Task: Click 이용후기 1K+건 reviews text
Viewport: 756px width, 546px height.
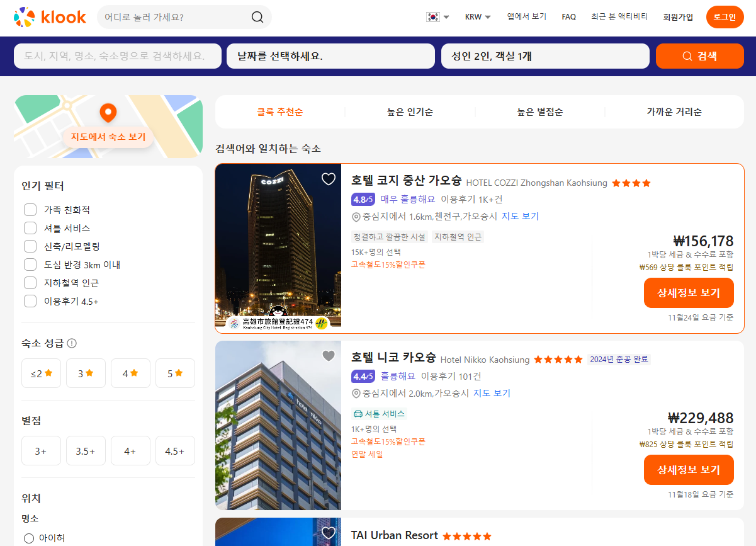Action: pyautogui.click(x=471, y=199)
